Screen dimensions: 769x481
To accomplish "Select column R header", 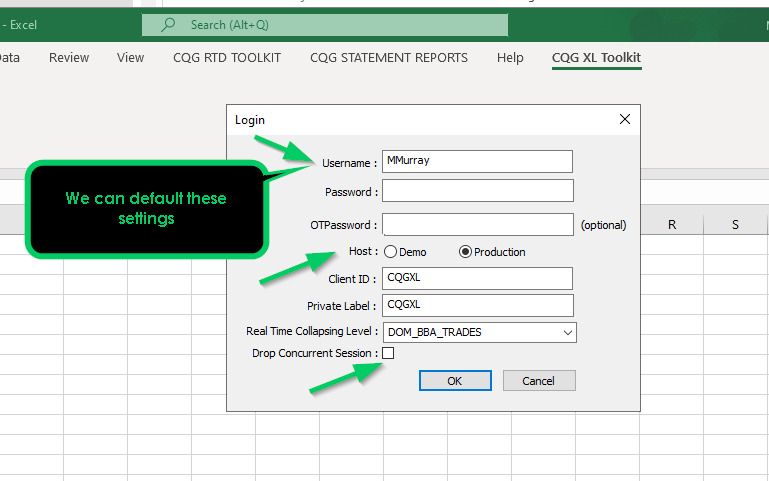I will (671, 225).
